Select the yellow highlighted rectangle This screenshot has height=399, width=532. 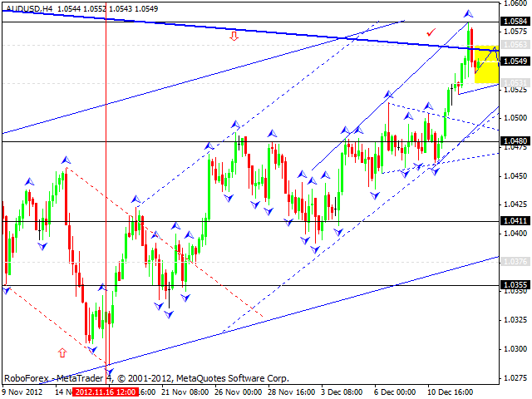point(485,63)
